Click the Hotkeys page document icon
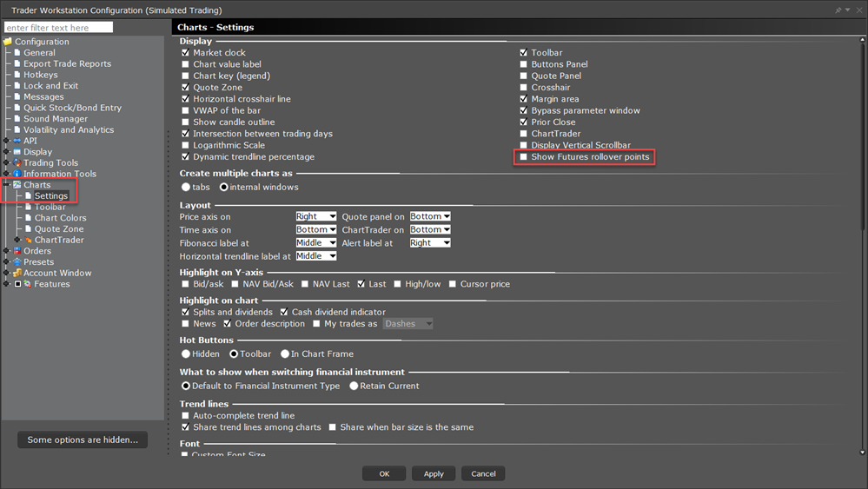The width and height of the screenshot is (868, 489). pyautogui.click(x=17, y=75)
